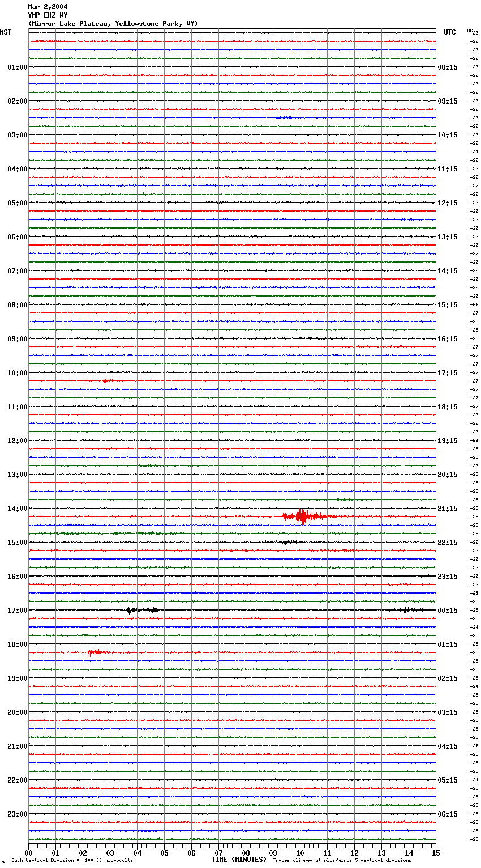
Task: Click the 11:15 UTC time label
Action: coord(448,169)
